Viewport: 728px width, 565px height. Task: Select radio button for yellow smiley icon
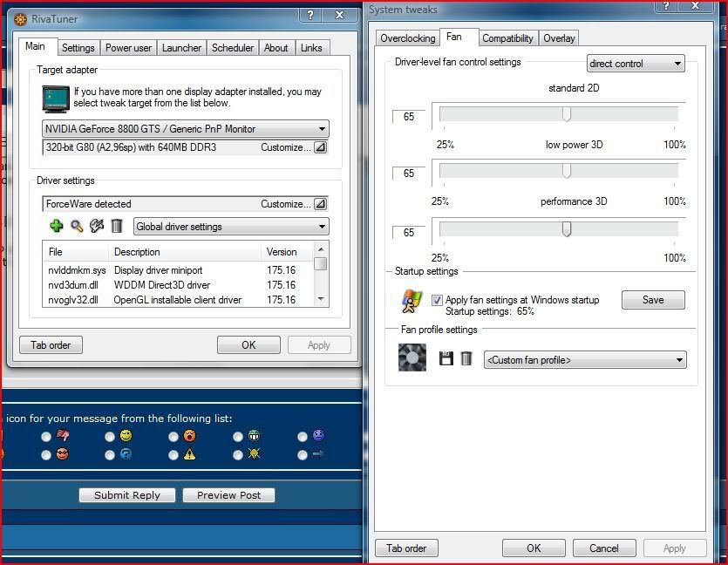[x=110, y=437]
